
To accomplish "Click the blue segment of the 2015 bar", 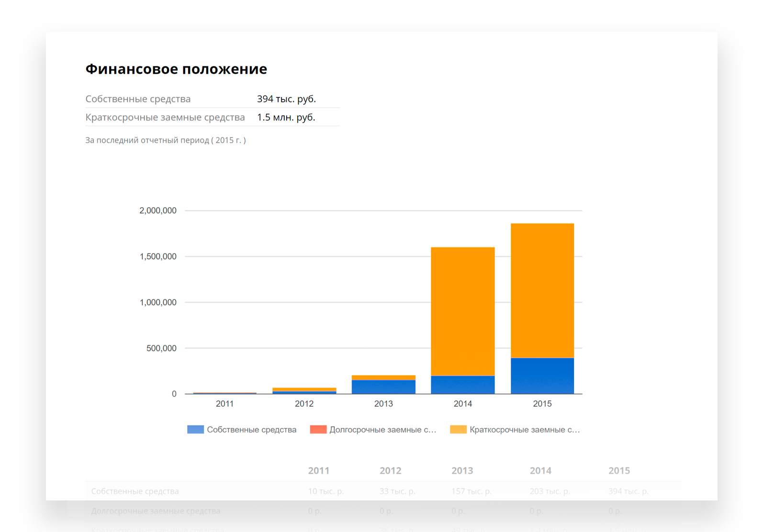I will point(542,376).
